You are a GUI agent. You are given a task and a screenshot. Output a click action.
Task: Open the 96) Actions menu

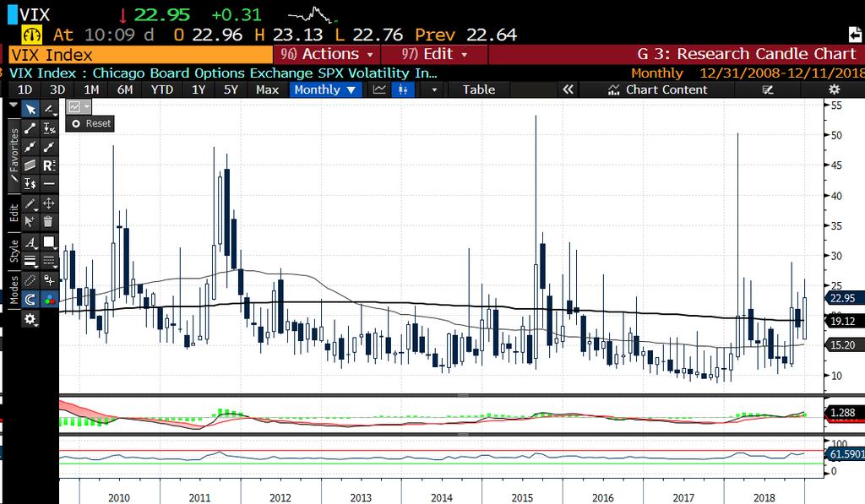coord(327,54)
